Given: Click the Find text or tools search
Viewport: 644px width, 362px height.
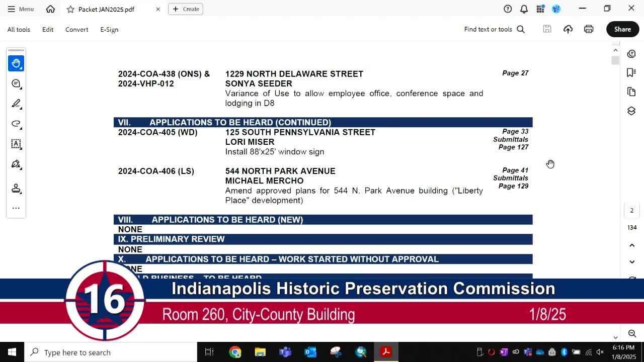Looking at the screenshot, I should click(x=494, y=30).
